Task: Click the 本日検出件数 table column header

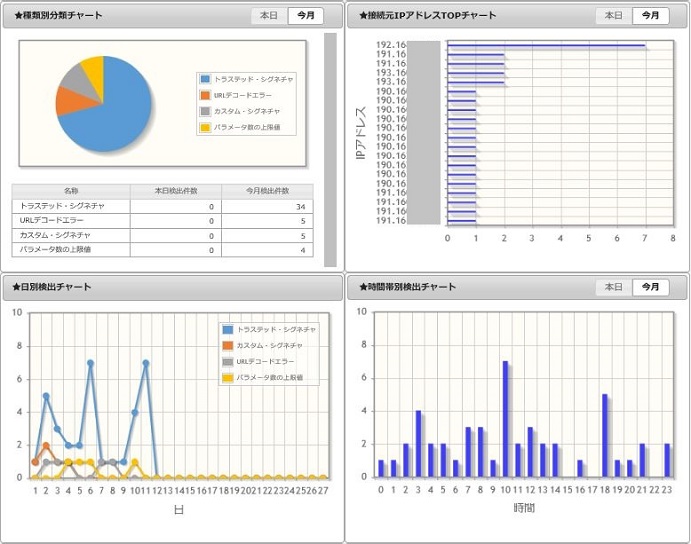Action: click(176, 191)
